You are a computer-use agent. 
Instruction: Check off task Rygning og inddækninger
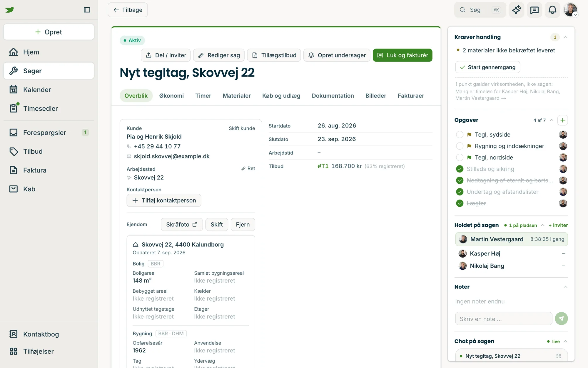click(460, 146)
